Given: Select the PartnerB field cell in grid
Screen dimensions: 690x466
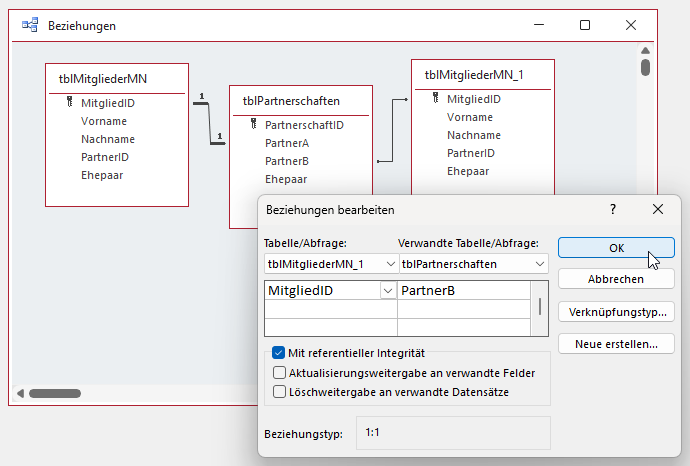Looking at the screenshot, I should 463,290.
